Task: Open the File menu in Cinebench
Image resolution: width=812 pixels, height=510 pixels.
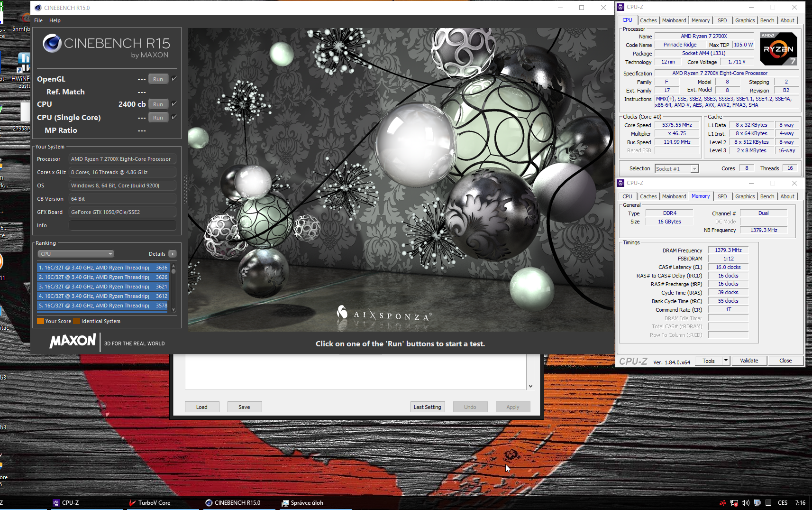Action: point(38,20)
